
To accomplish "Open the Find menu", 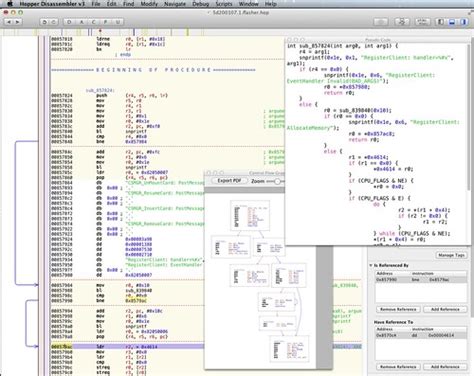I will (x=128, y=4).
